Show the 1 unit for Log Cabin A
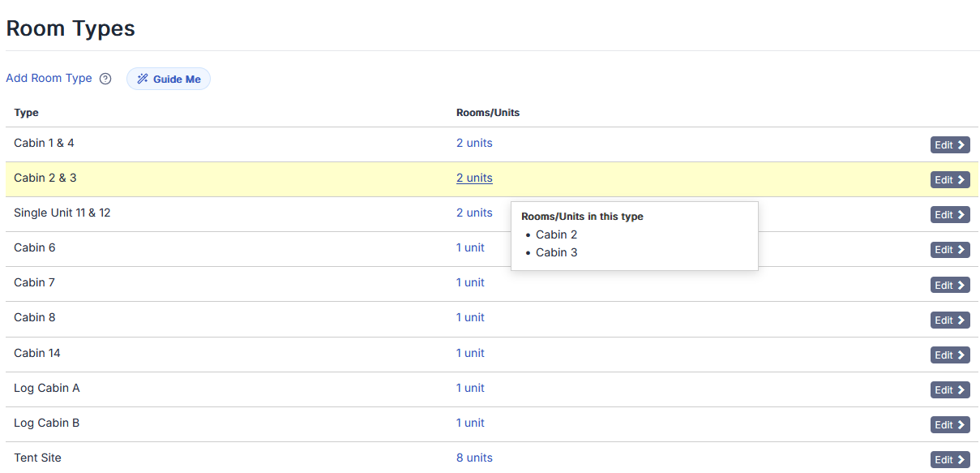 pyautogui.click(x=470, y=388)
